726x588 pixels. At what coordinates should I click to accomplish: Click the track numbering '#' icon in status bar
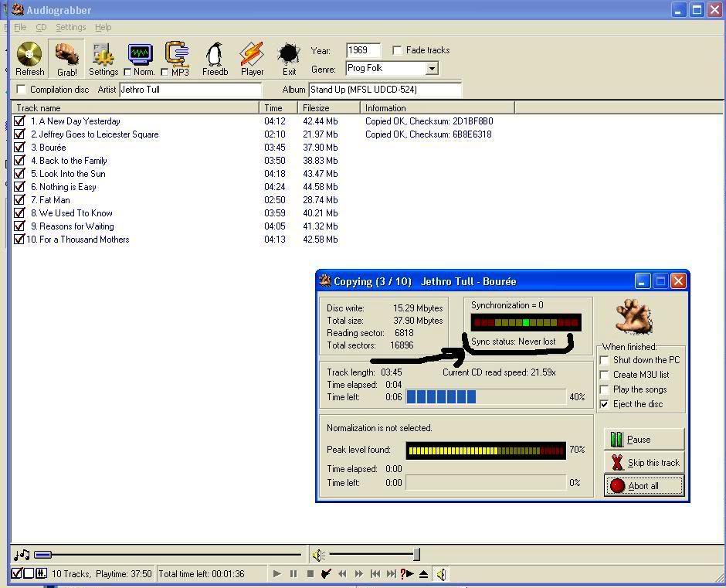(x=41, y=573)
